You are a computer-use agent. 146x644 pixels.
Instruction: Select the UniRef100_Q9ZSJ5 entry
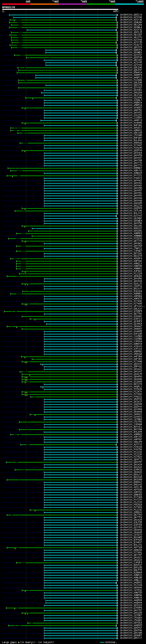131,32
